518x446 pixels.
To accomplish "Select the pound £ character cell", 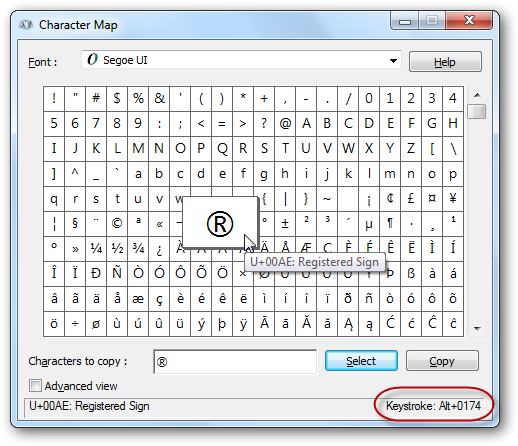I will coord(411,199).
